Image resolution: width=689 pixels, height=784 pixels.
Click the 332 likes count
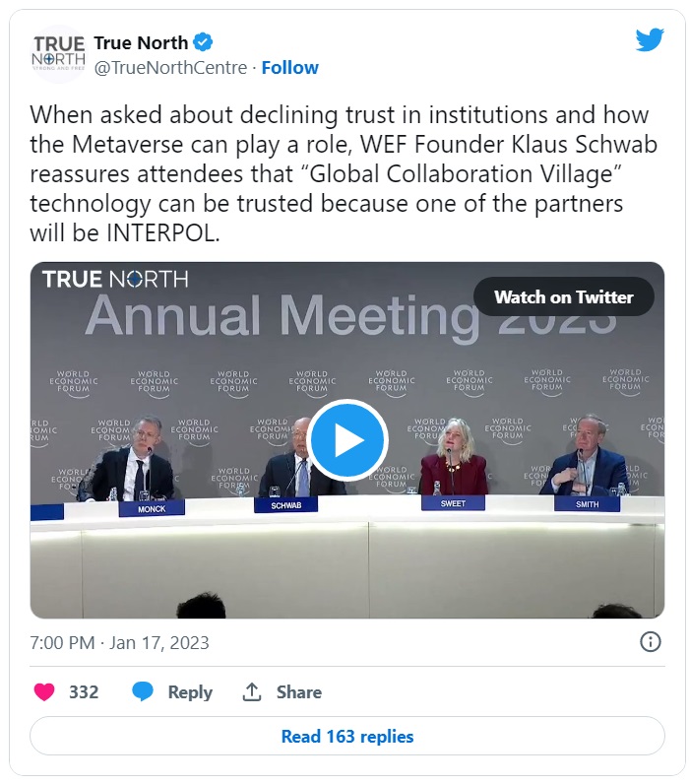[84, 692]
